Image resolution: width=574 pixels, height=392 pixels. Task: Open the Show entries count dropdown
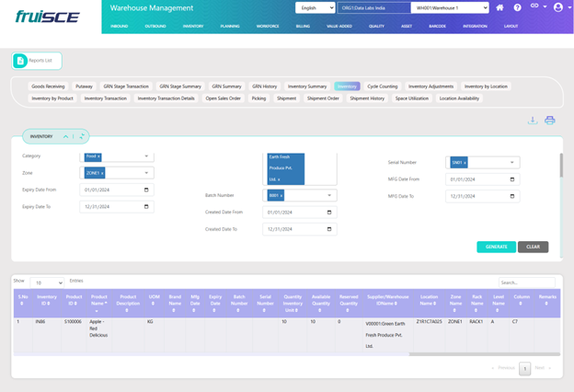(47, 282)
